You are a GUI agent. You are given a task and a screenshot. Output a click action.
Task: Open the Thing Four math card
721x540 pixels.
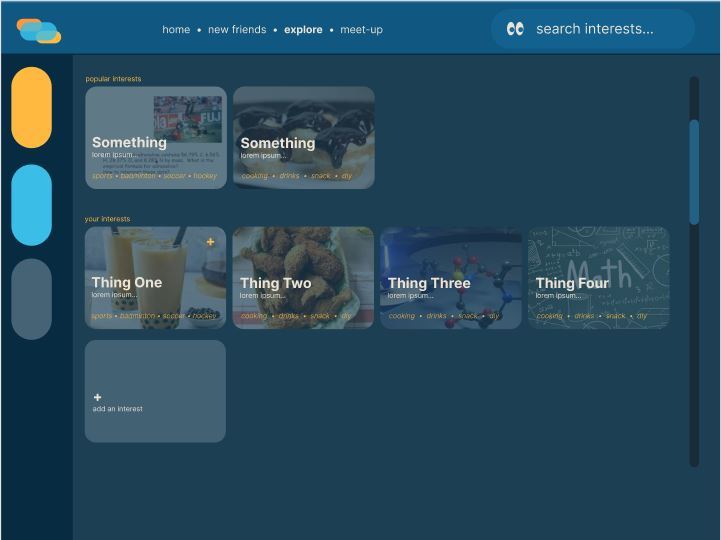(598, 277)
